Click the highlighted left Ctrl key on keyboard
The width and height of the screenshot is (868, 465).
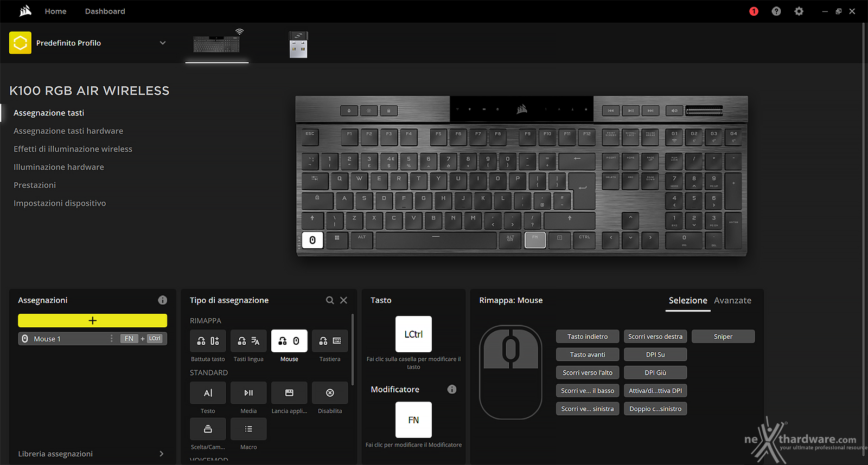[312, 240]
